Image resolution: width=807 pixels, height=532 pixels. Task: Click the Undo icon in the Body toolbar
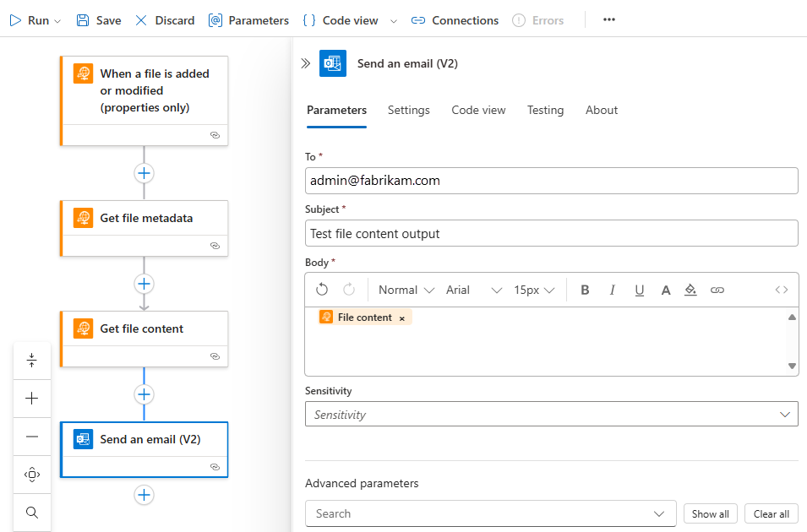(324, 290)
